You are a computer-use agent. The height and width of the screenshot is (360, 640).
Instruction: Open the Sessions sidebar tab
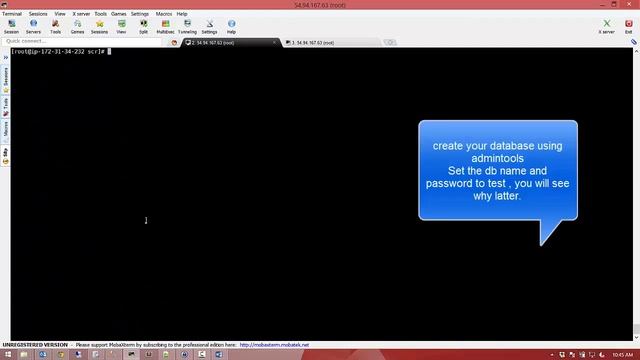pos(6,80)
